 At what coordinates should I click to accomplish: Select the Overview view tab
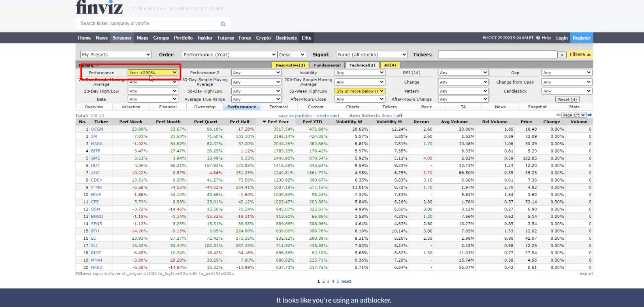pyautogui.click(x=94, y=107)
